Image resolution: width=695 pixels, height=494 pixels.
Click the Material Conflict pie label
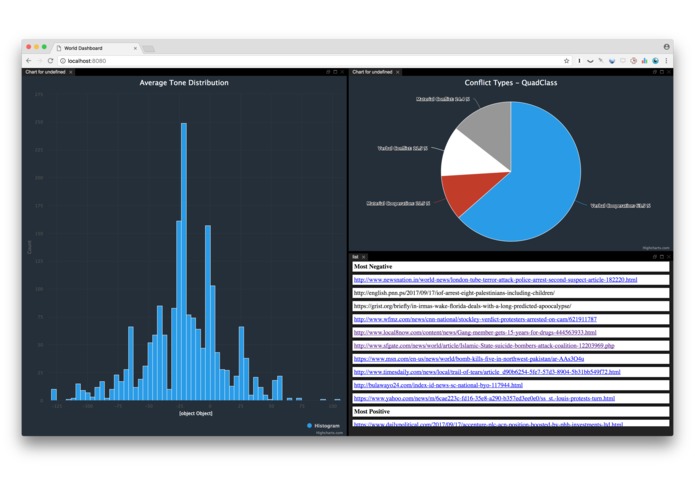coord(442,99)
